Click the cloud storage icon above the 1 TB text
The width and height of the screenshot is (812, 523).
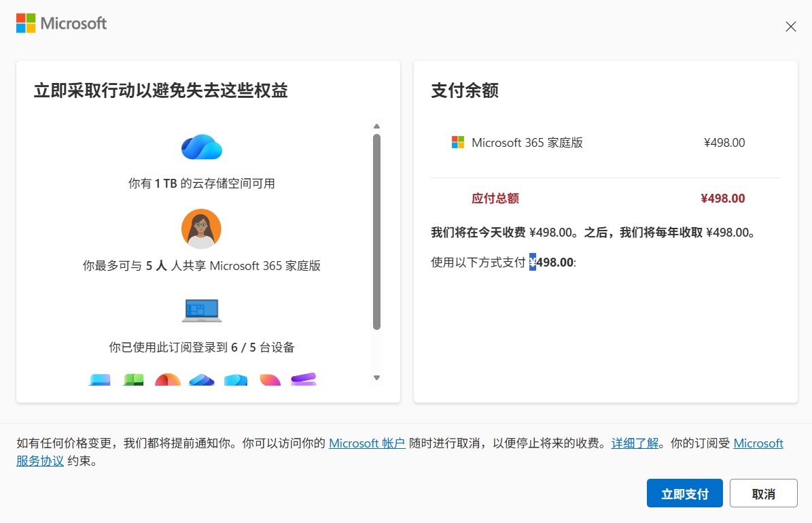[x=201, y=147]
